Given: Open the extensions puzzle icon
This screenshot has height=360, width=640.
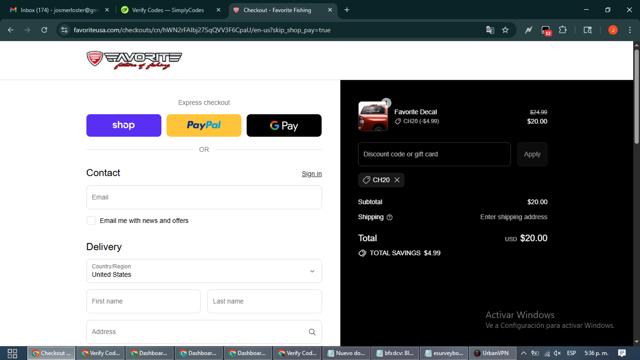Looking at the screenshot, I should point(563,30).
